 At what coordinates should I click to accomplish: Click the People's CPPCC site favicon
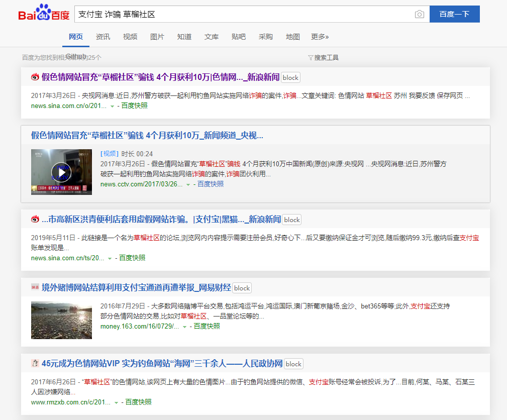34,363
